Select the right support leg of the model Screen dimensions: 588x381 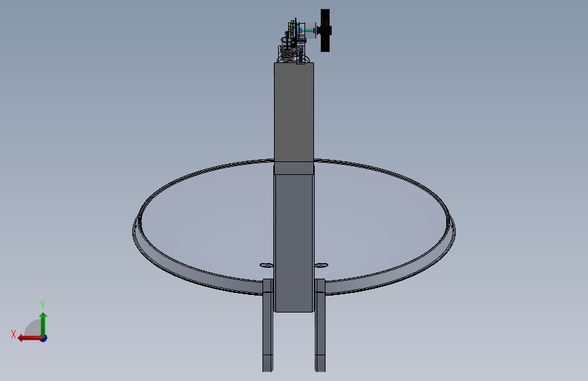tap(320, 325)
